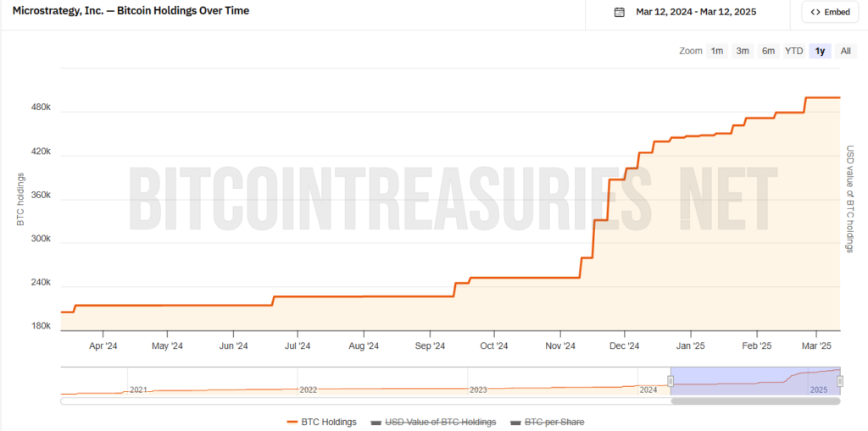Screen dimensions: 868x431
Task: Set zoom range to 1m
Action: click(x=717, y=51)
